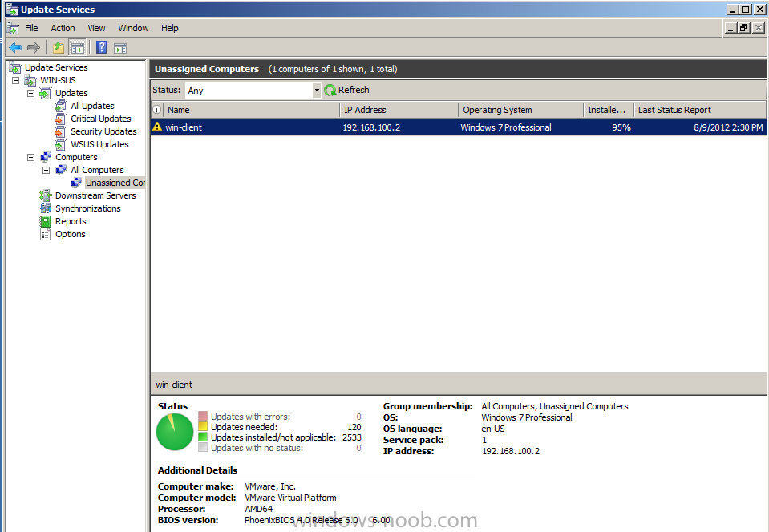Collapse the All Computers tree node
This screenshot has height=532, width=769.
[x=46, y=170]
